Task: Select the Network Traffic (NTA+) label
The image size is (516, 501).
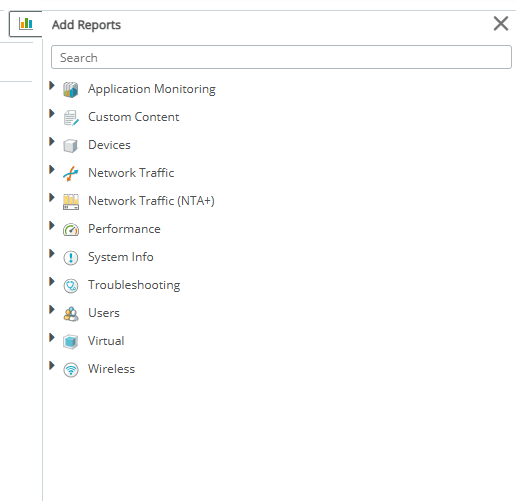Action: click(x=151, y=201)
